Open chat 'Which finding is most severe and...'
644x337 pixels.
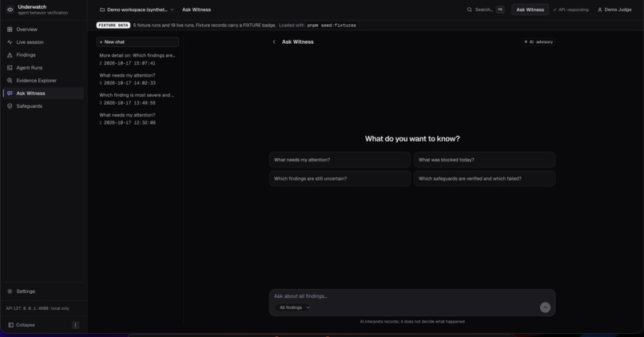(137, 99)
